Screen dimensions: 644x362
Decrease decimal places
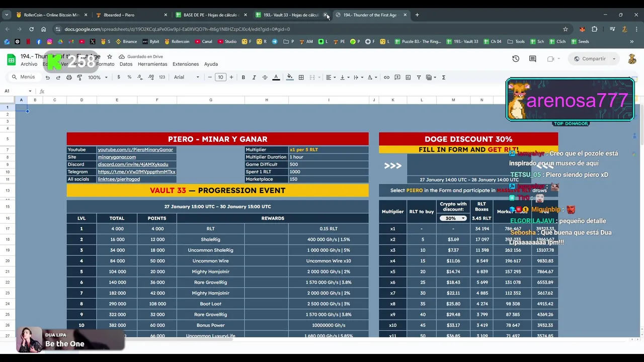(x=140, y=77)
